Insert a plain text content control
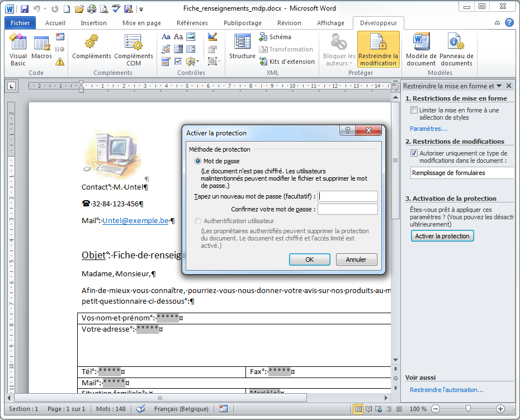The width and height of the screenshot is (520, 420). 178,36
